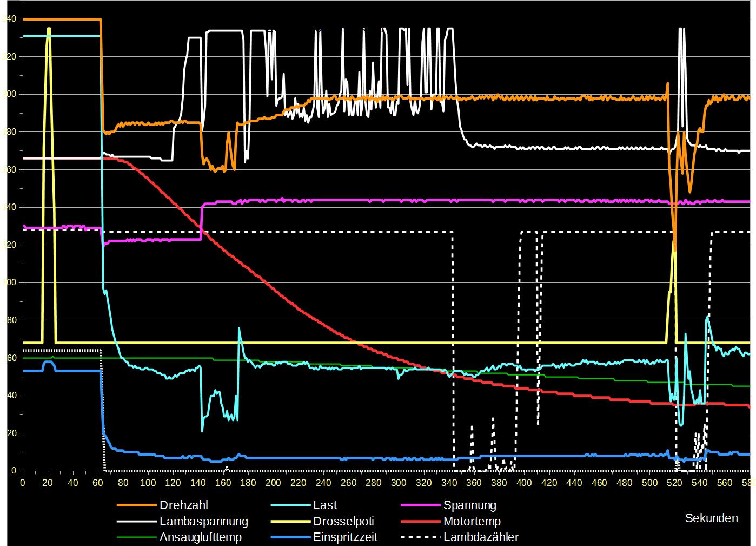Click the Einspritzzeit legend label
This screenshot has height=546, width=756.
345,537
